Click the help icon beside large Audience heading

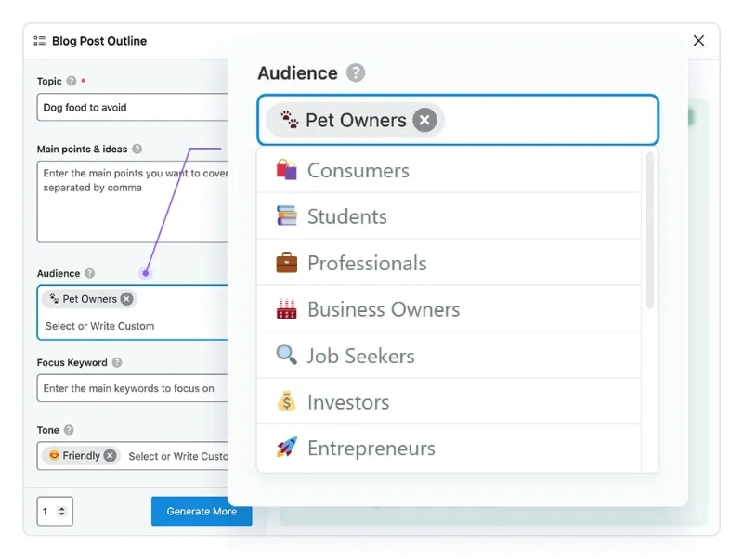(356, 72)
